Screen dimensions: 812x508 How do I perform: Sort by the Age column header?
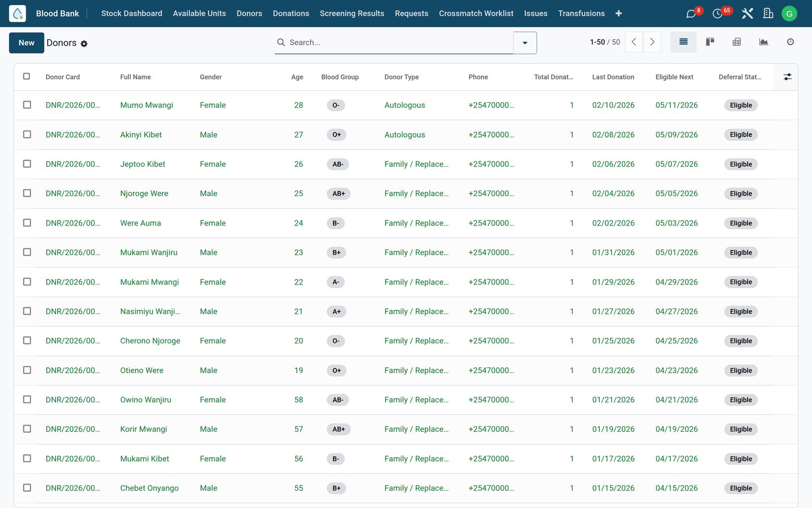pyautogui.click(x=297, y=77)
